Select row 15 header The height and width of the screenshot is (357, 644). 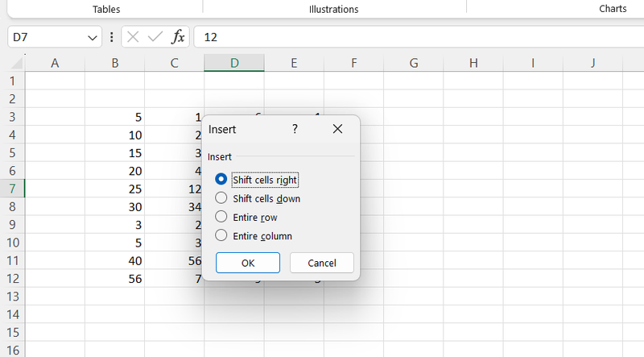click(x=12, y=332)
